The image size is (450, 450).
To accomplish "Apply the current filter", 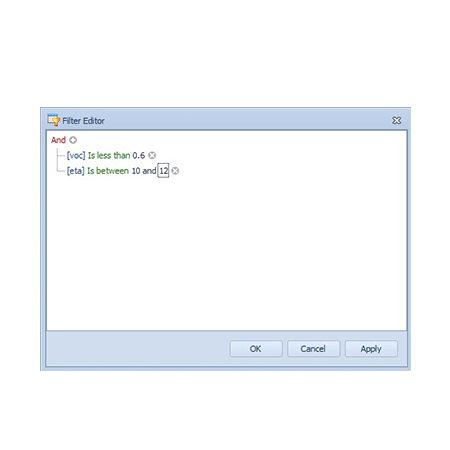I will (x=371, y=349).
